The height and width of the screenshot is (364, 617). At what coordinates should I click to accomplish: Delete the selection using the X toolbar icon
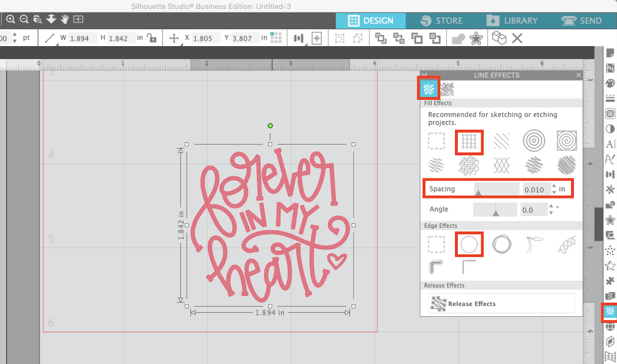[517, 38]
